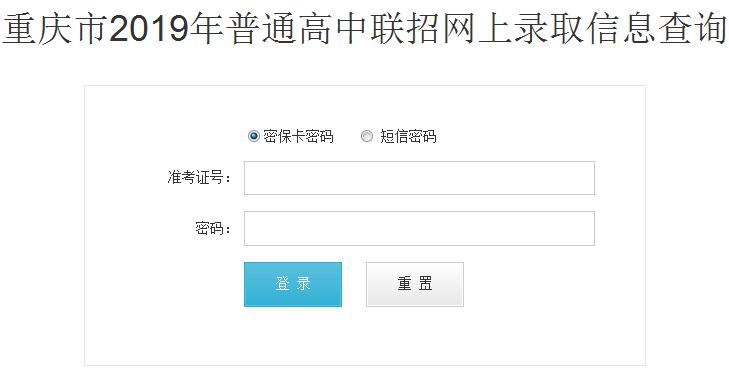729x378 pixels.
Task: Place cursor in the exam ticket number box
Action: [419, 178]
